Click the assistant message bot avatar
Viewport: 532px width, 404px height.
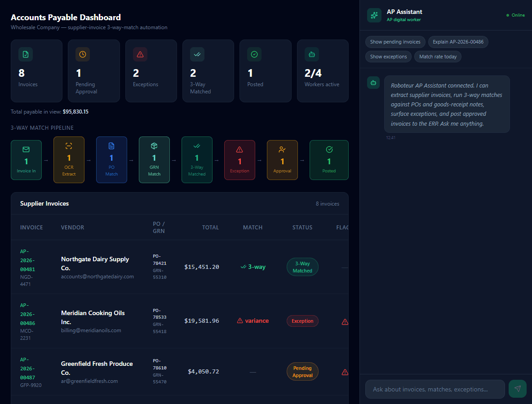[373, 83]
